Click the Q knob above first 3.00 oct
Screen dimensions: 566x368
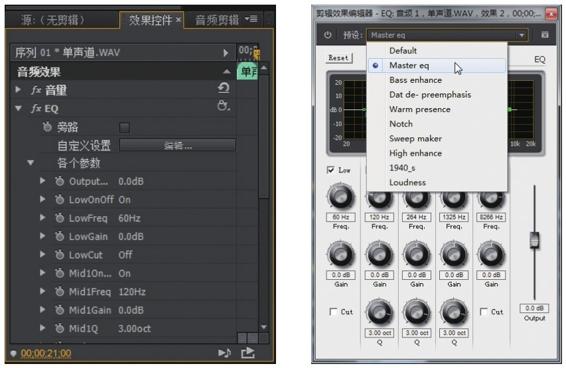pos(379,312)
